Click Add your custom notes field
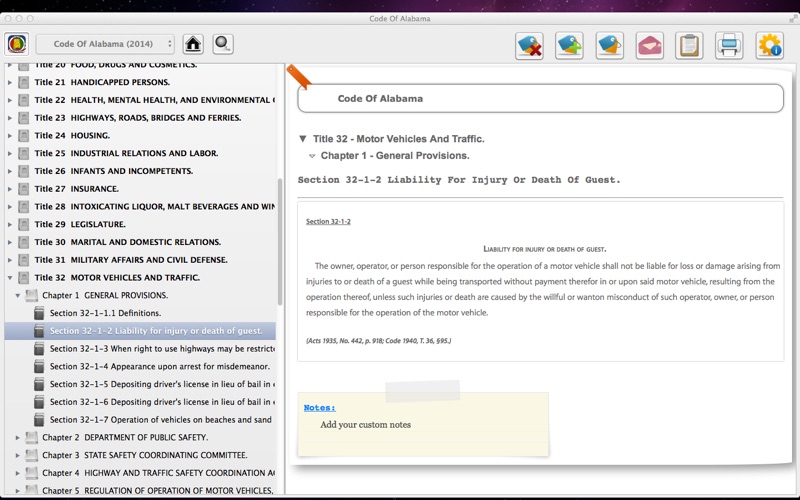The height and width of the screenshot is (500, 800). click(365, 424)
